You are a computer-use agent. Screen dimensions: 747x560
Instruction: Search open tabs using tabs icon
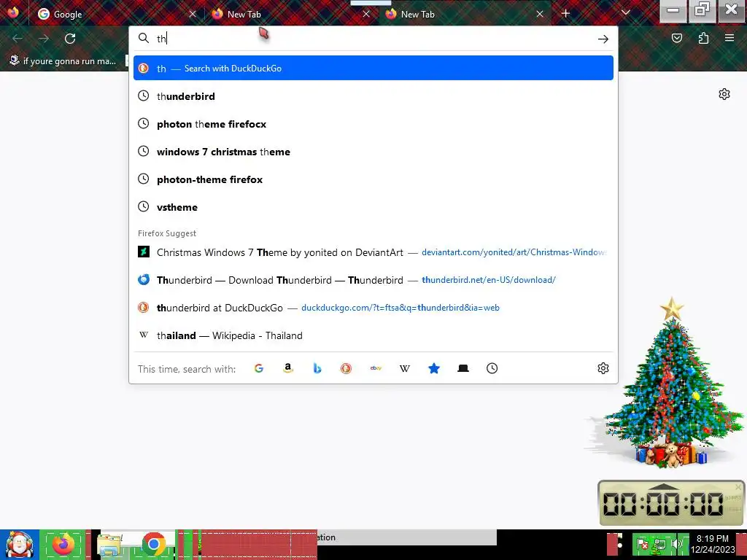click(x=463, y=368)
